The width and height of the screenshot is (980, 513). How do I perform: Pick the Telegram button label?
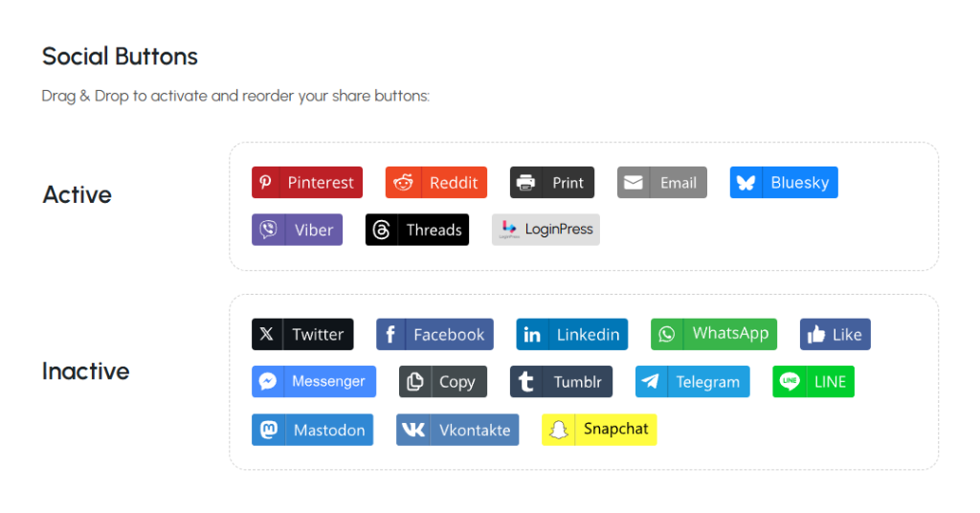tap(707, 382)
